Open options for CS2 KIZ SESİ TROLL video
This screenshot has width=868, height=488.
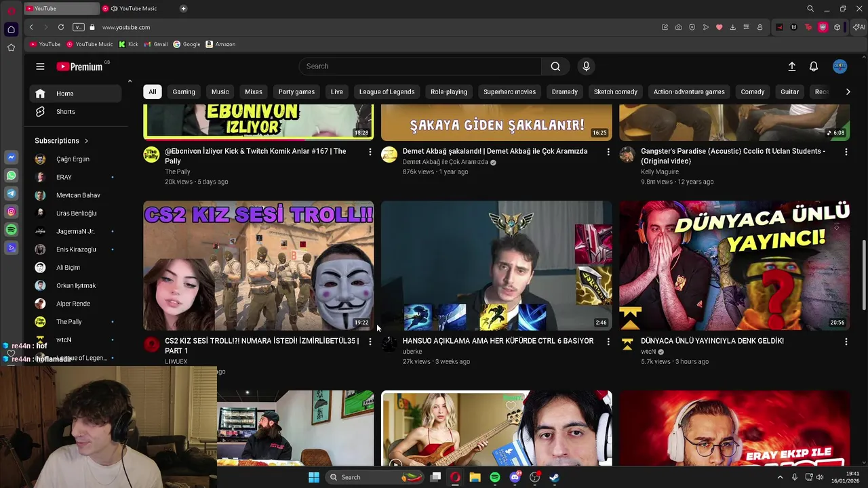click(x=370, y=342)
